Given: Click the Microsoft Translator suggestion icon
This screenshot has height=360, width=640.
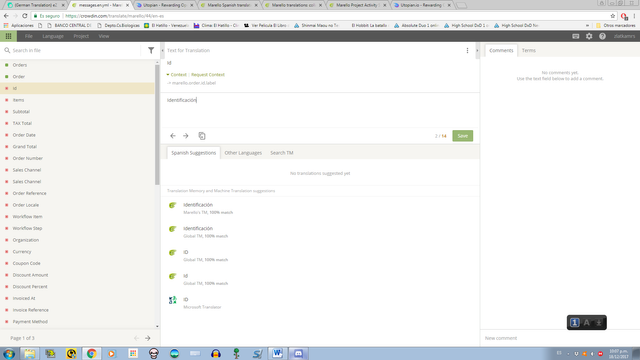Looking at the screenshot, I should [173, 300].
